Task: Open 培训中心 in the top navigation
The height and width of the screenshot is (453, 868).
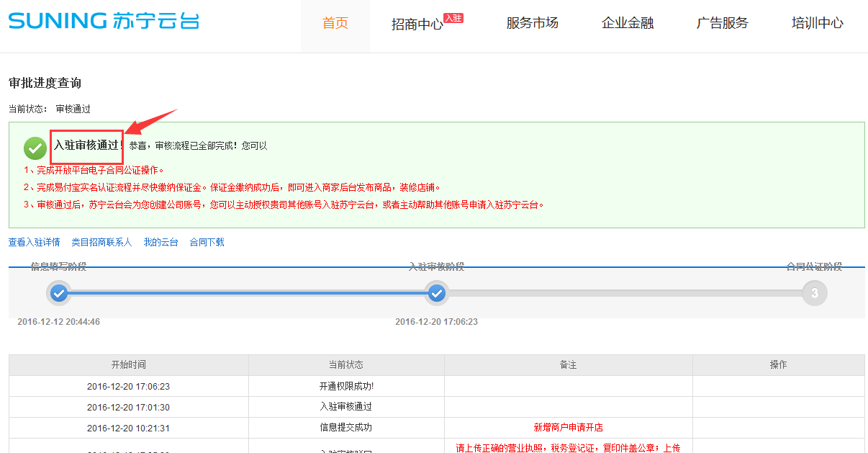Action: 818,23
